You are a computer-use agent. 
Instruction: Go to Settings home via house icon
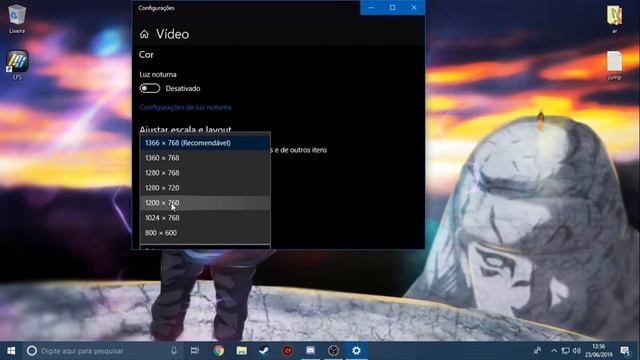(144, 34)
